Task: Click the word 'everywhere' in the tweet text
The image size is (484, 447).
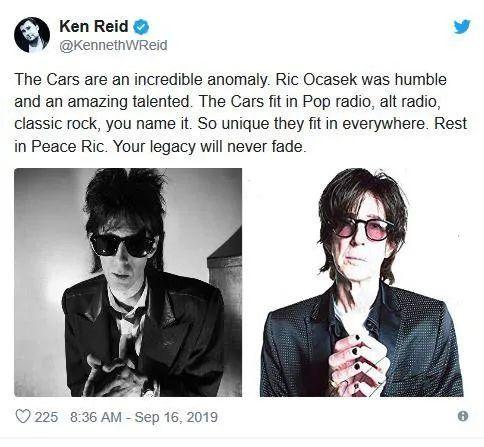Action: point(385,124)
